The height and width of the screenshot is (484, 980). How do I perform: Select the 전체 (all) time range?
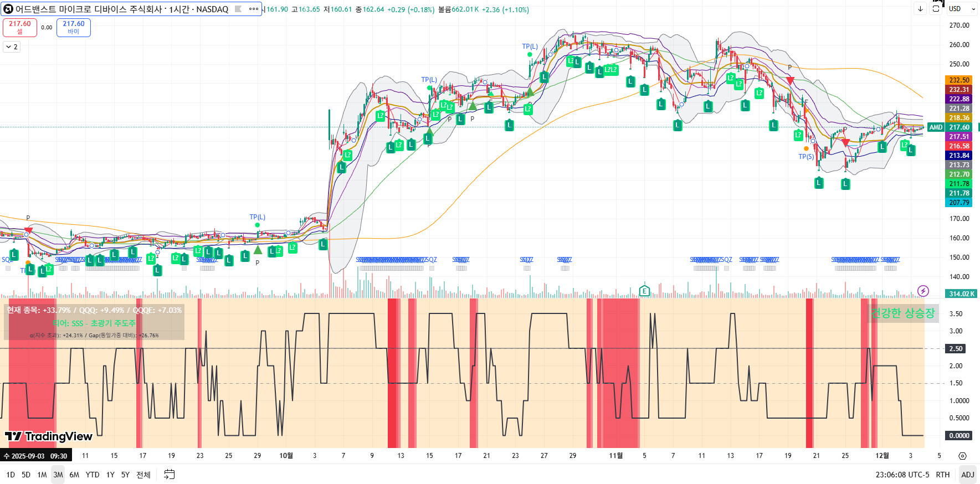tap(143, 475)
